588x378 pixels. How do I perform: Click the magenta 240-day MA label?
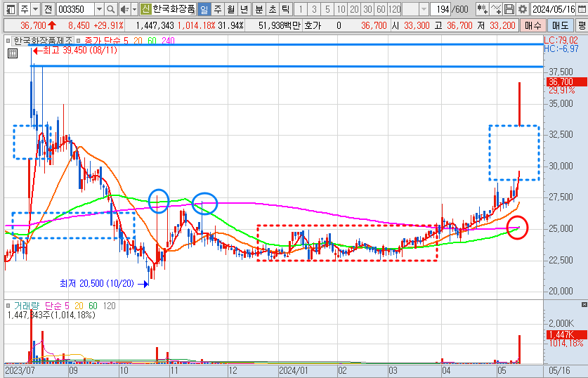point(168,41)
